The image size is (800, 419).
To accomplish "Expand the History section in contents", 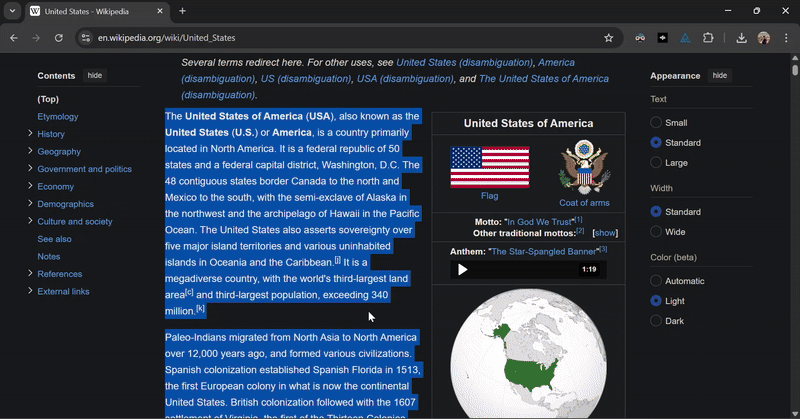I will 30,134.
